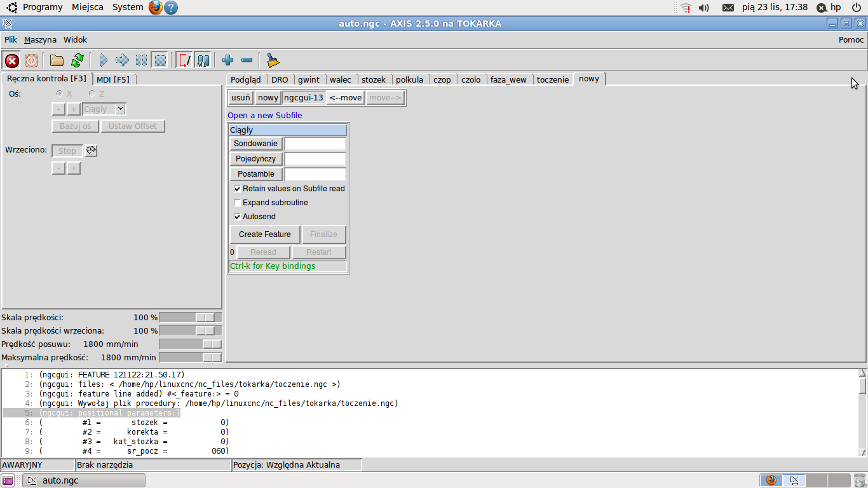The height and width of the screenshot is (488, 868).
Task: Open help icon in top panel
Action: tap(171, 8)
